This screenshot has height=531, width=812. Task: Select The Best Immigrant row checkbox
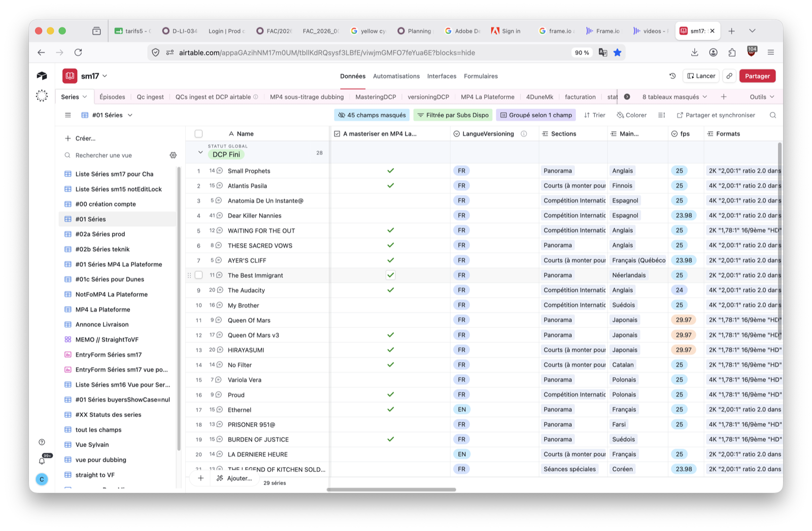pyautogui.click(x=198, y=275)
